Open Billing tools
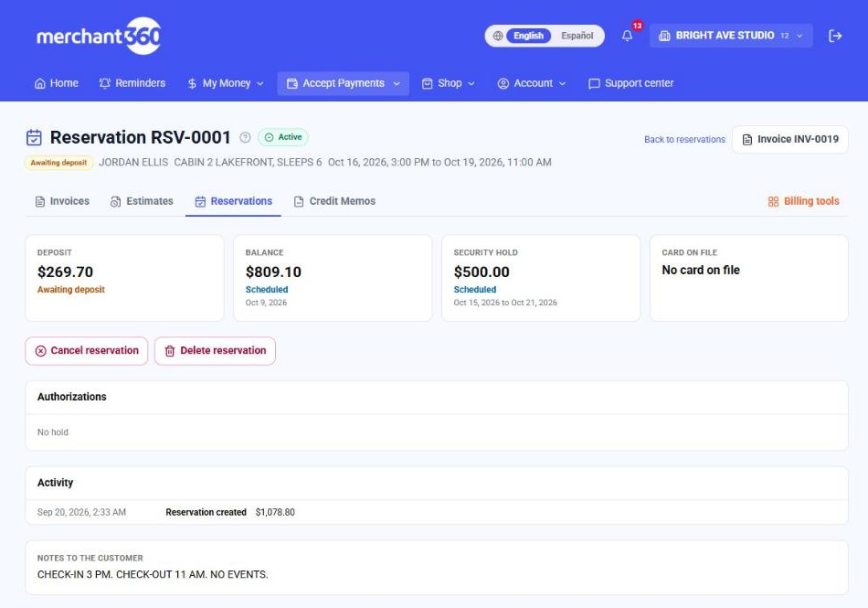This screenshot has height=608, width=868. [803, 201]
